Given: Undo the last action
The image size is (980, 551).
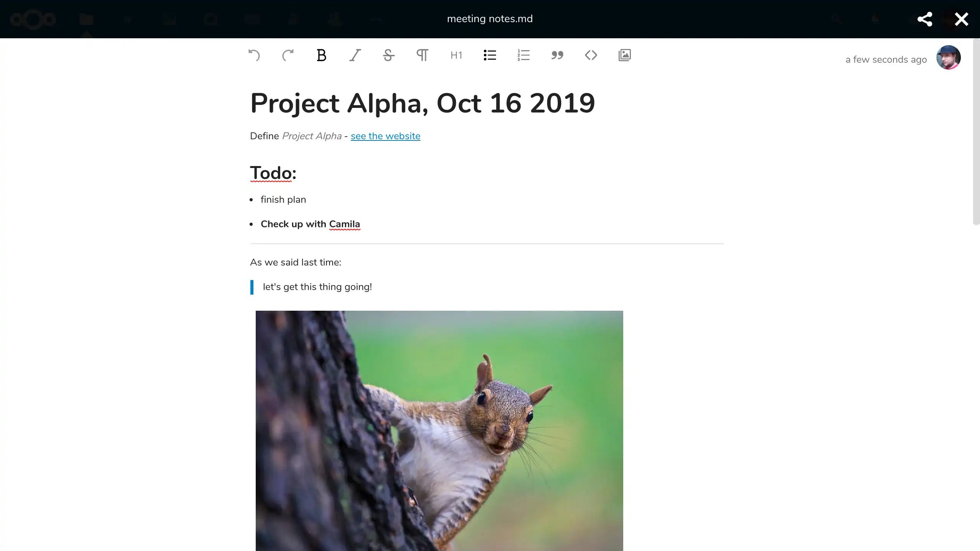Looking at the screenshot, I should coord(254,55).
